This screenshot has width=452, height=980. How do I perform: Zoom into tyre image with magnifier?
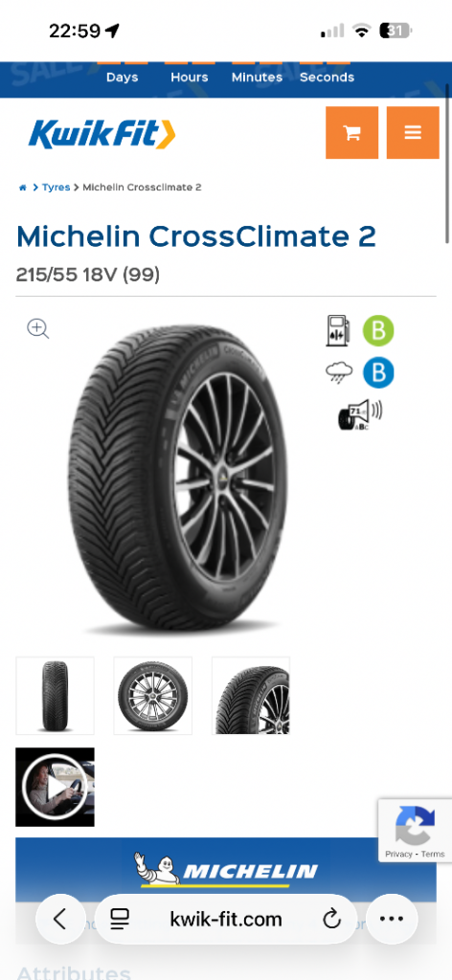click(37, 328)
